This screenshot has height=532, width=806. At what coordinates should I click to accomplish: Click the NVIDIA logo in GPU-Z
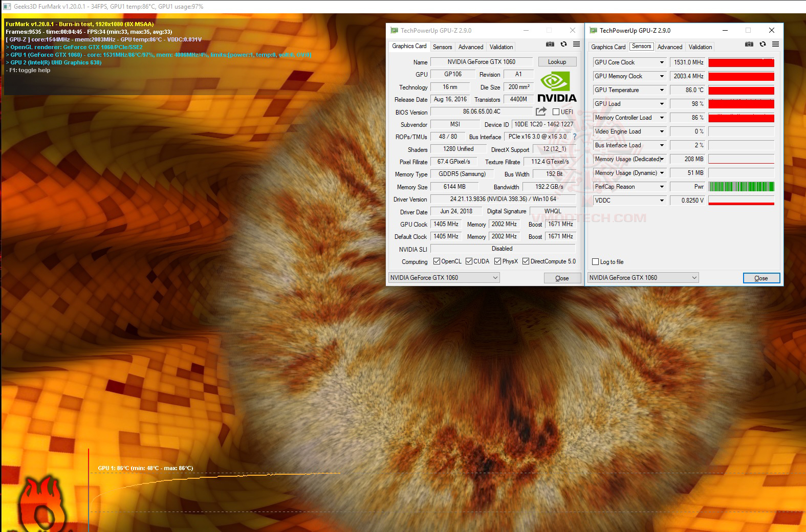tap(556, 87)
